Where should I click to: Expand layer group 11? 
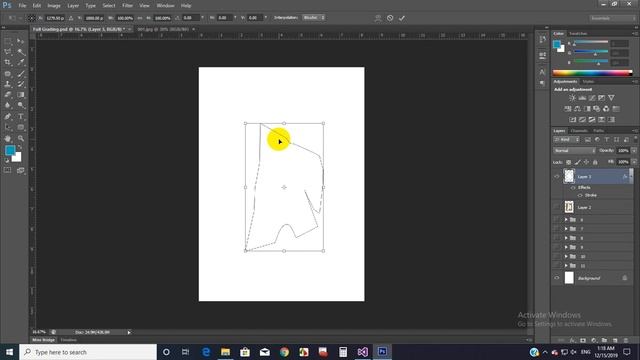click(566, 265)
